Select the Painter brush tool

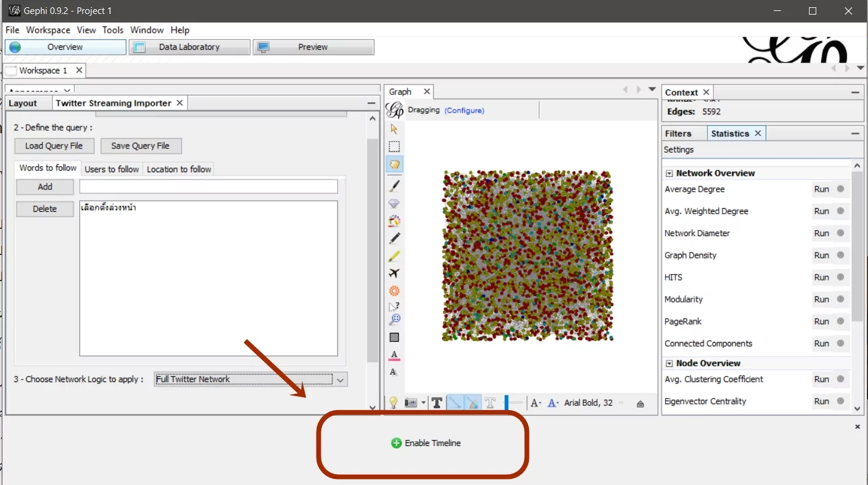click(x=394, y=186)
